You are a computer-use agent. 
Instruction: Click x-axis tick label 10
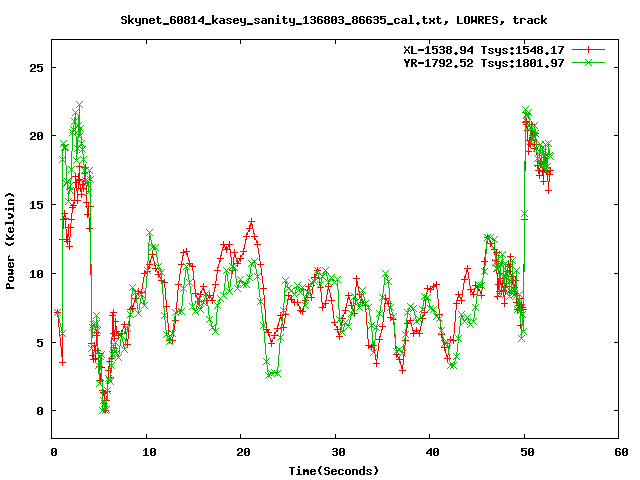149,452
